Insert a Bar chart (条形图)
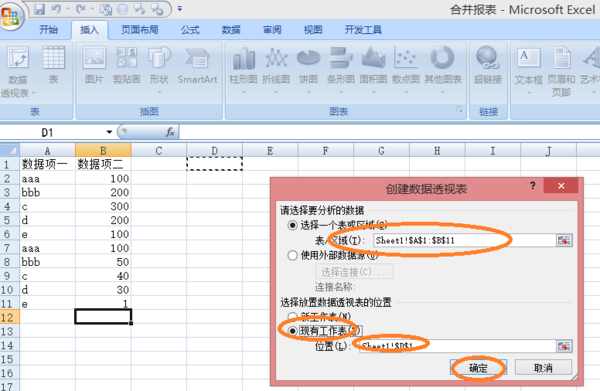Viewport: 600px width, 391px height. pos(341,70)
